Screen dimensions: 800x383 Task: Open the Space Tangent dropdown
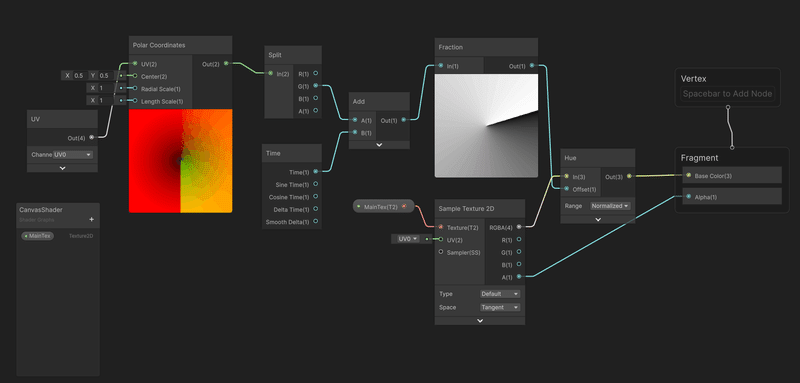pos(500,307)
